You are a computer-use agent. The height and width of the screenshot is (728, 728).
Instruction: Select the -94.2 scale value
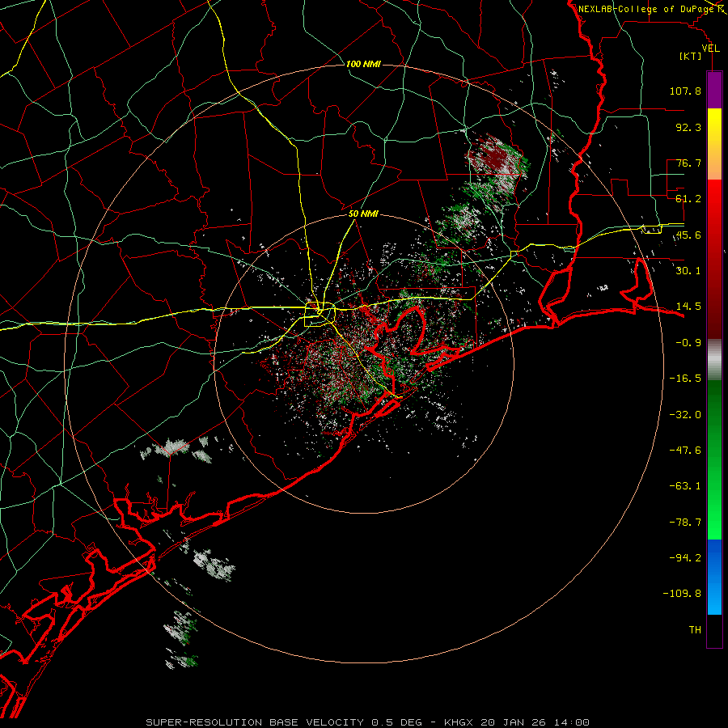tap(685, 558)
